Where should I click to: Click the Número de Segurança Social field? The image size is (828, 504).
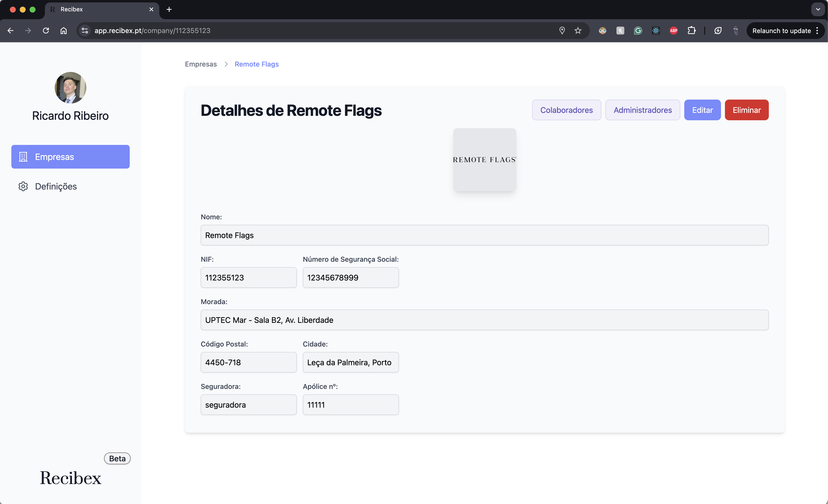351,277
